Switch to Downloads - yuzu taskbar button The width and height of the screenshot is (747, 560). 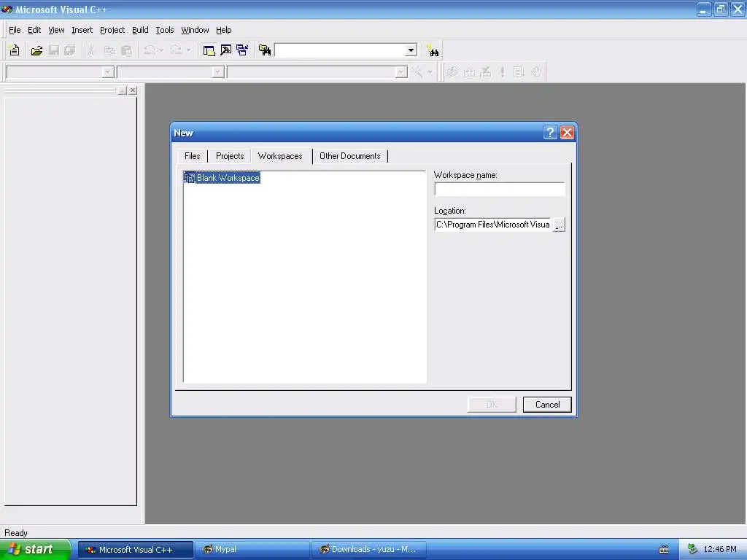(x=368, y=549)
